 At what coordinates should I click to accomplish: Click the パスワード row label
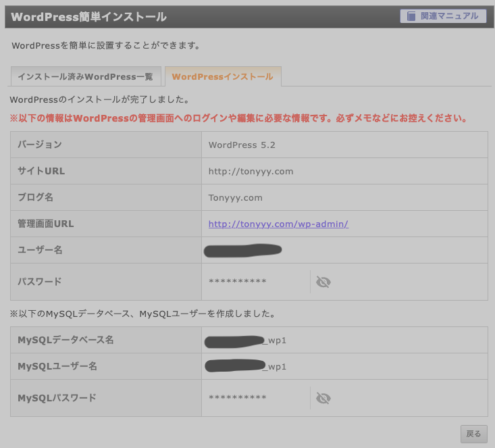[40, 281]
